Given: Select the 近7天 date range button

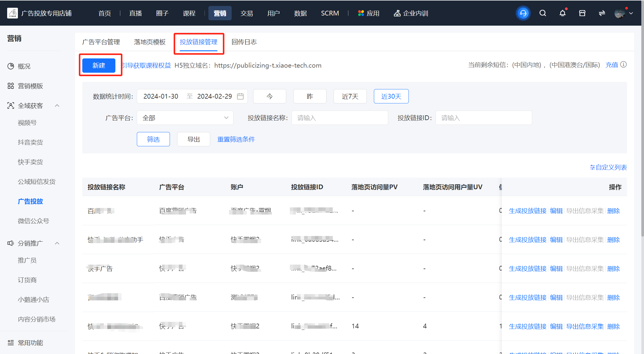Looking at the screenshot, I should pyautogui.click(x=350, y=96).
